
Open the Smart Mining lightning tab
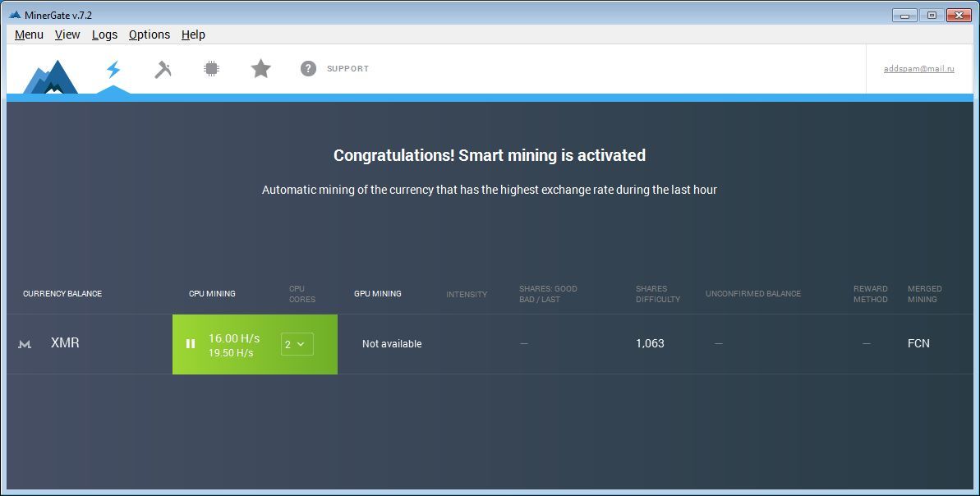click(x=113, y=69)
